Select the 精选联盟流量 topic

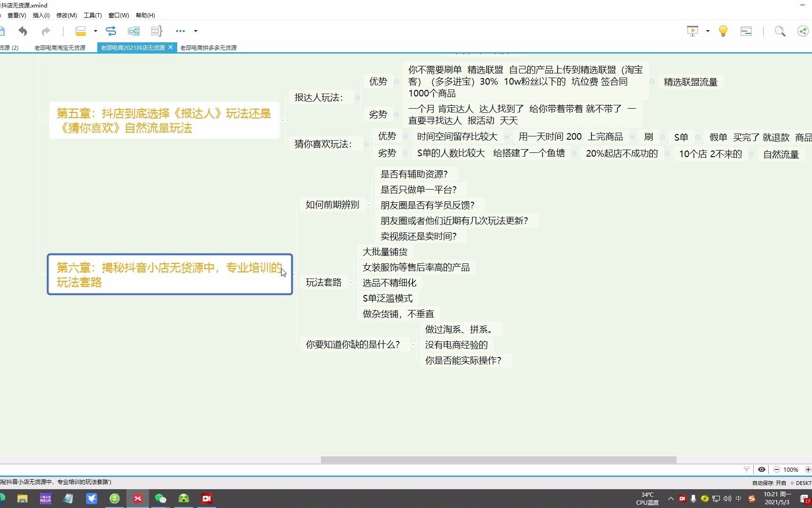tap(690, 82)
